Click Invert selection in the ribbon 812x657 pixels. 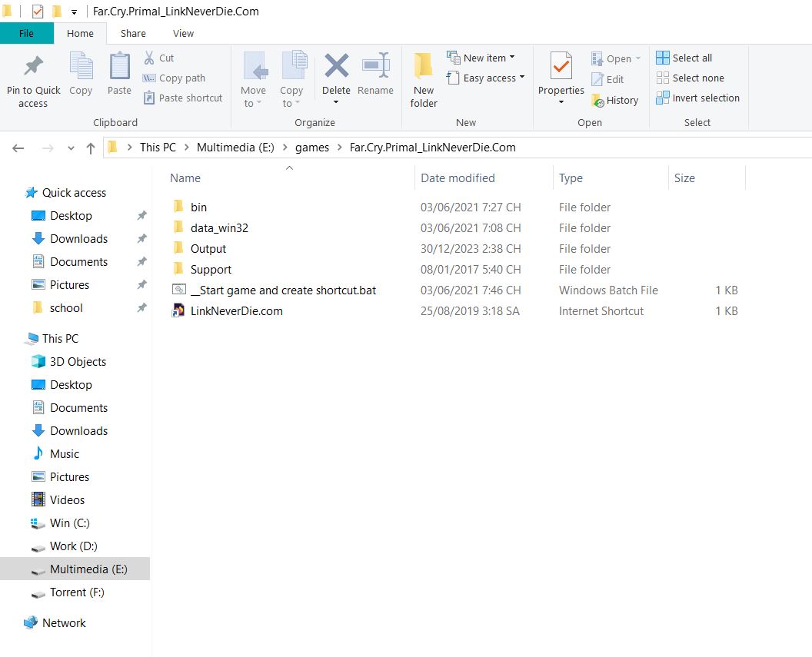697,98
